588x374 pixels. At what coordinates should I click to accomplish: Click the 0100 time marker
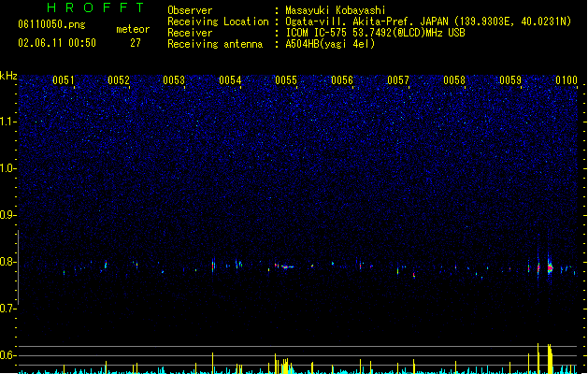[566, 80]
